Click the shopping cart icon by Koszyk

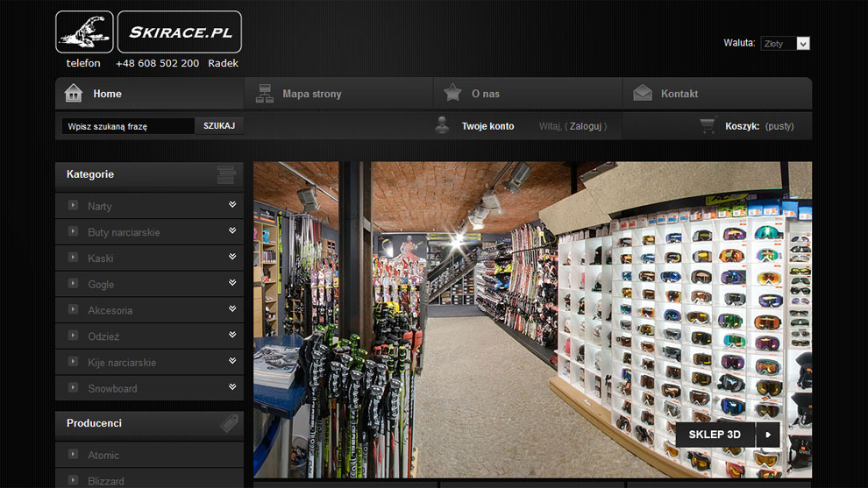[708, 125]
